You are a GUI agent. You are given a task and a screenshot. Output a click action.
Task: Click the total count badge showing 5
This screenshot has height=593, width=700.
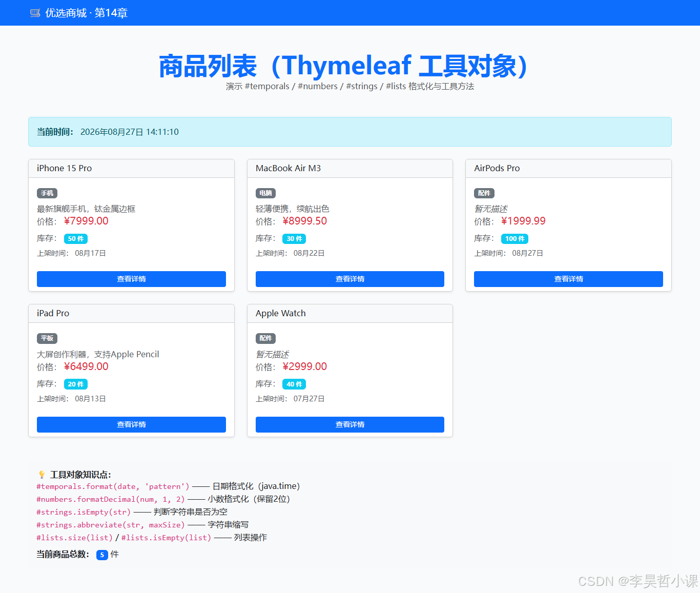pos(102,555)
